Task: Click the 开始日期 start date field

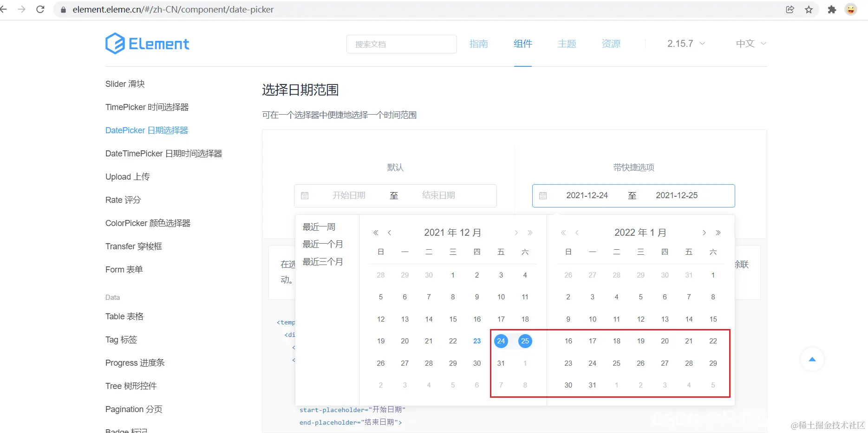Action: point(349,195)
